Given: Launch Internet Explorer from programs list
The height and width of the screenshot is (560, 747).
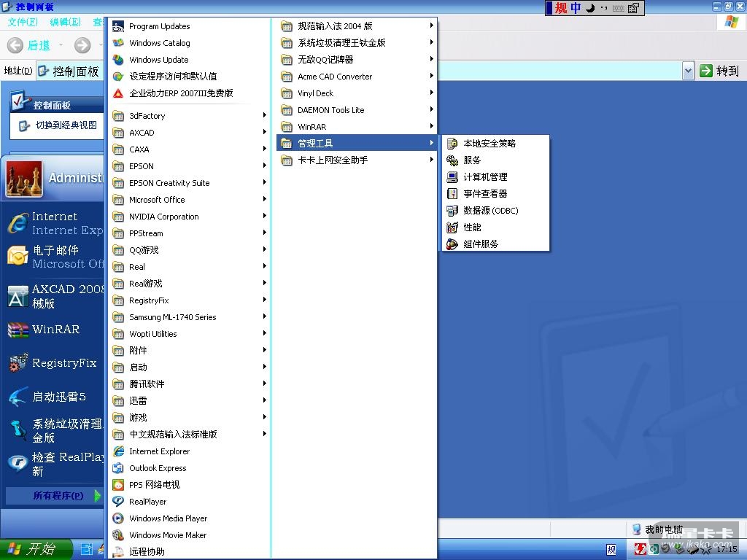Looking at the screenshot, I should tap(159, 451).
